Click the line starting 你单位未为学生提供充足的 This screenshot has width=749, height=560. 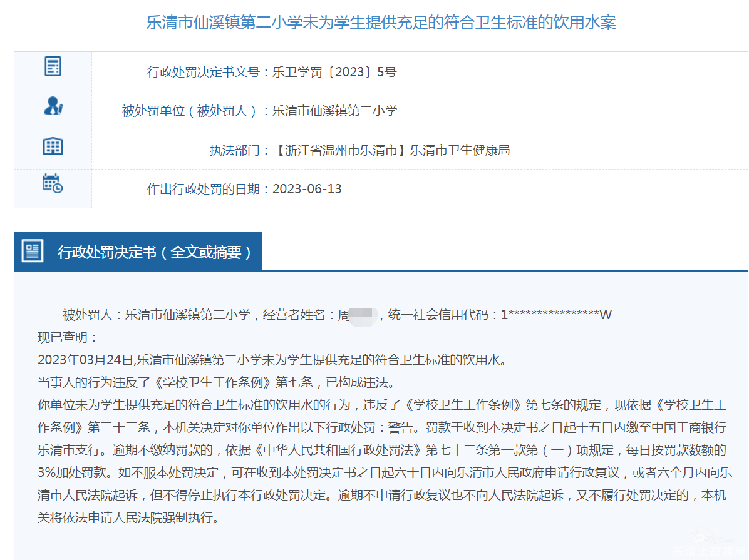(381, 405)
